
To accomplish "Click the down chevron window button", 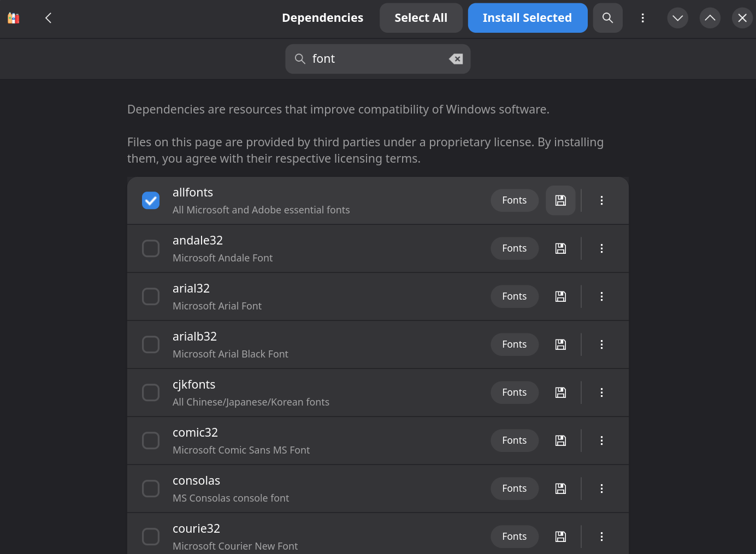I will (x=677, y=18).
